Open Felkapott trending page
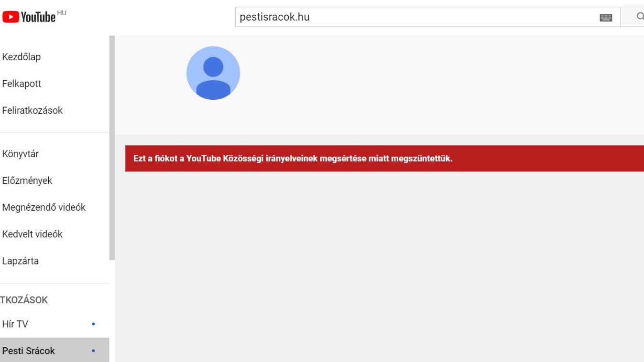This screenshot has height=362, width=644. point(22,84)
